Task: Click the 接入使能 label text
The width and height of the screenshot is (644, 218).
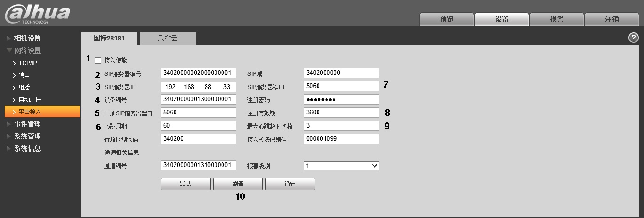Action: click(115, 61)
